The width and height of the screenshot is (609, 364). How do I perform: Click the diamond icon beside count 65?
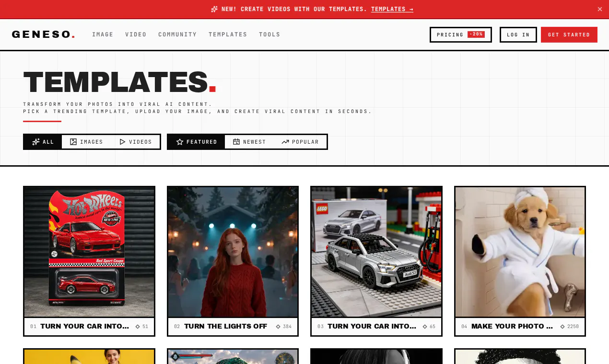coord(425,327)
